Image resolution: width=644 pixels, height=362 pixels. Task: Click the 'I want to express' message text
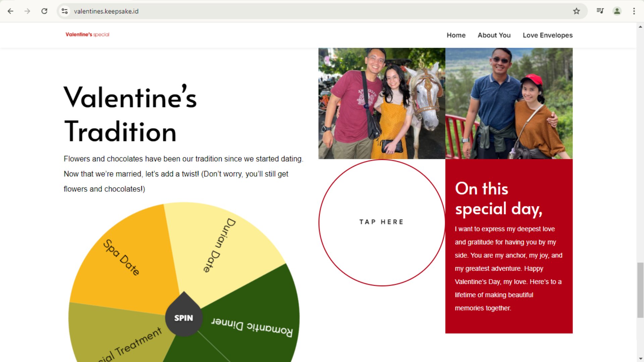(508, 268)
